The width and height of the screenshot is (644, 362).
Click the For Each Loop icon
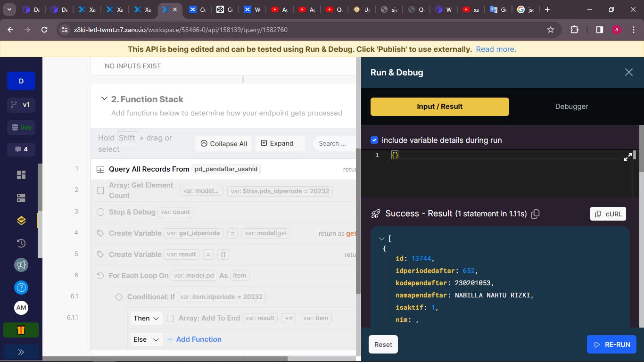pyautogui.click(x=100, y=276)
